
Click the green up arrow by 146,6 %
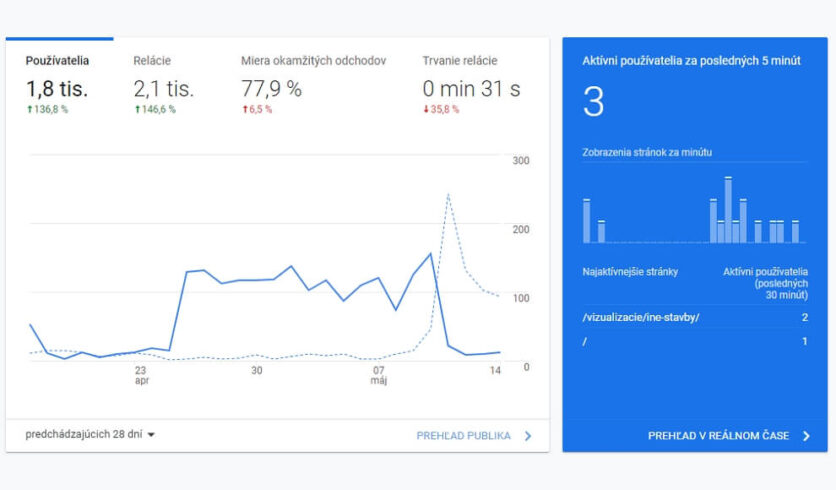tap(137, 109)
